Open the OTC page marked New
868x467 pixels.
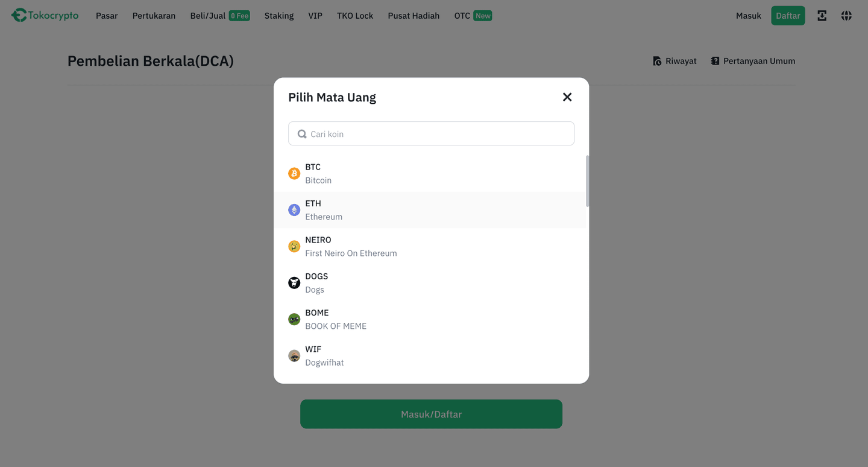(461, 16)
